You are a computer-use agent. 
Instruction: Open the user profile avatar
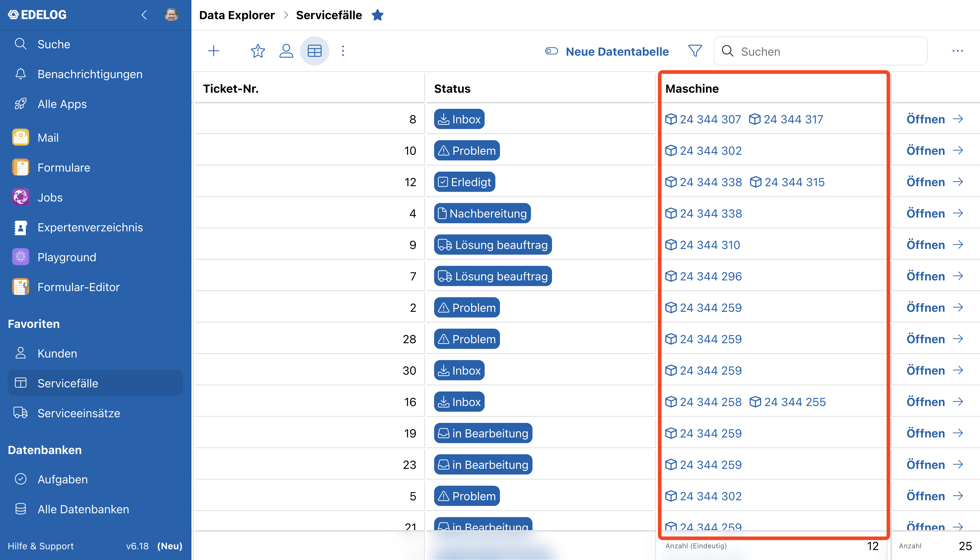point(171,15)
